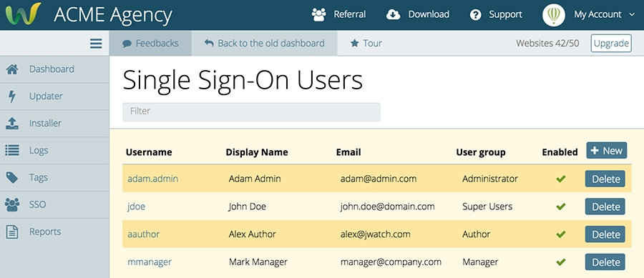Screen dimensions: 644x278
Task: Click the Tags tag icon
Action: tap(12, 177)
